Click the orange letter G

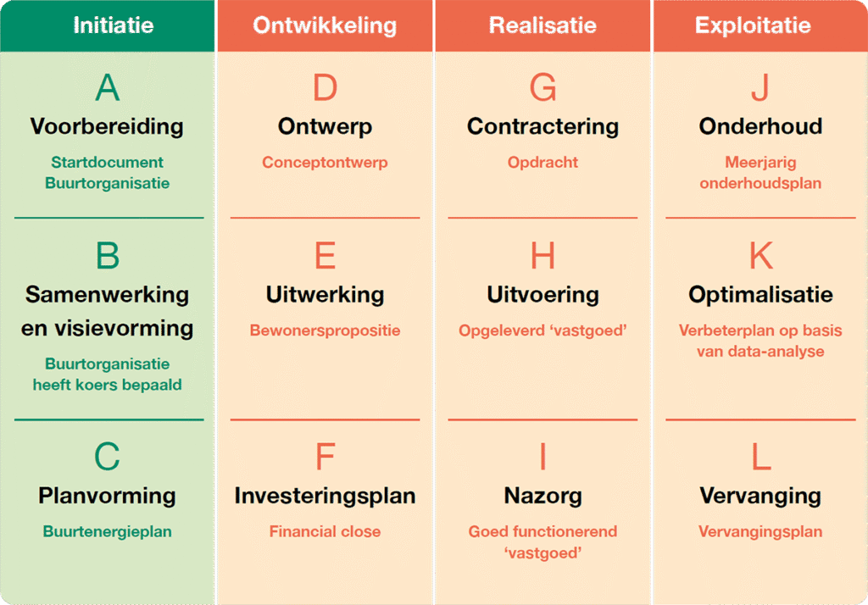[x=542, y=87]
